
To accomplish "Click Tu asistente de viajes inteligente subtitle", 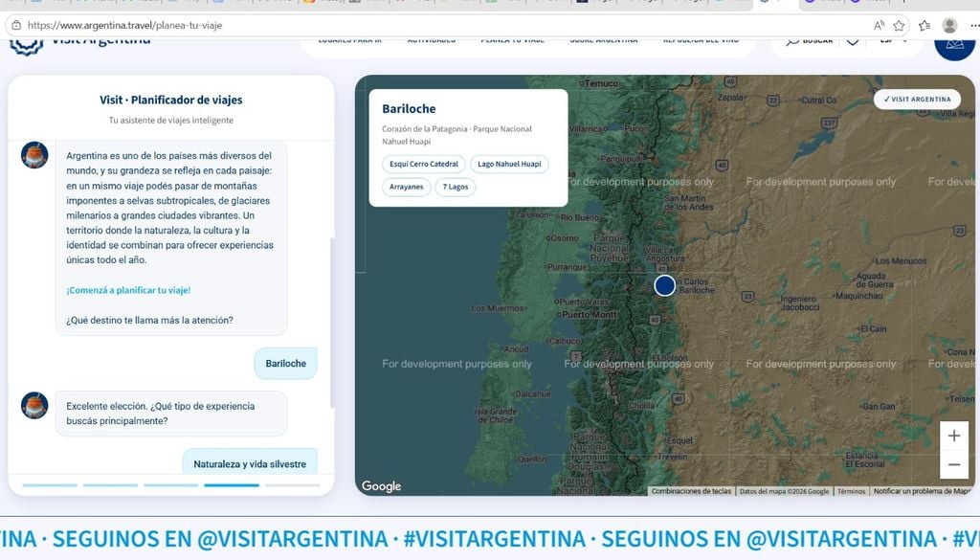I will [170, 120].
